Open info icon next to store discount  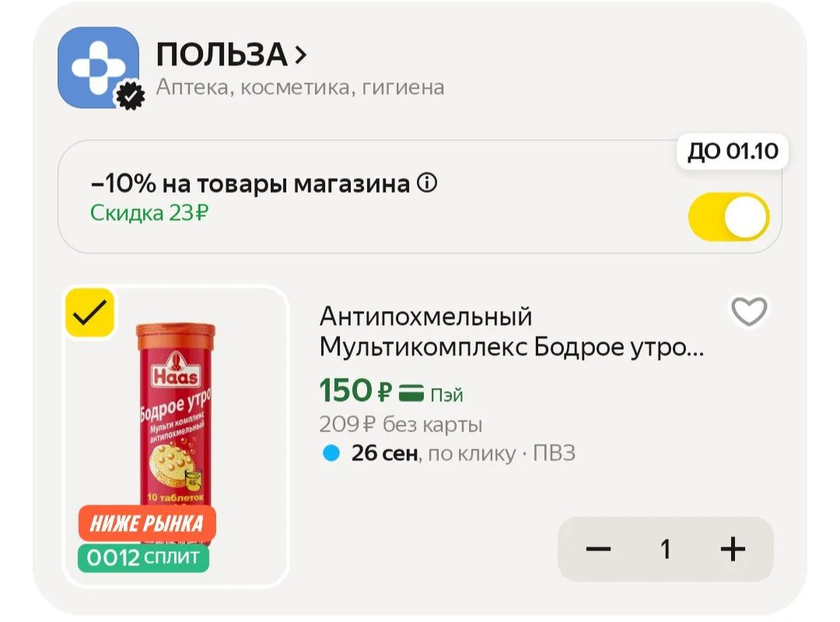tap(427, 183)
